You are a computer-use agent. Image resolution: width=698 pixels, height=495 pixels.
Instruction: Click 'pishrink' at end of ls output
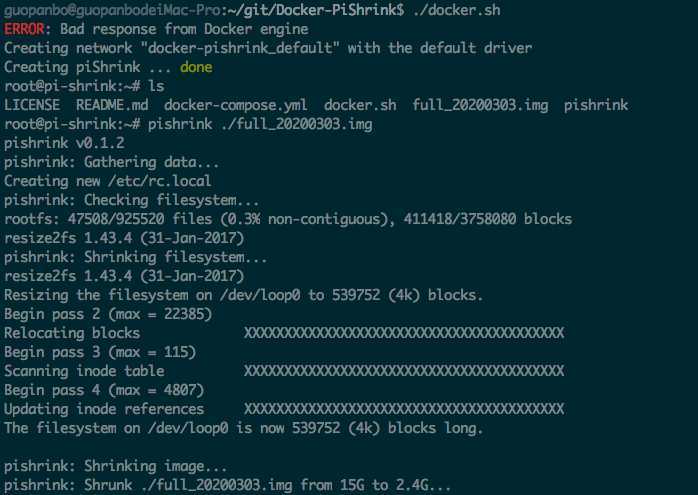pyautogui.click(x=596, y=105)
